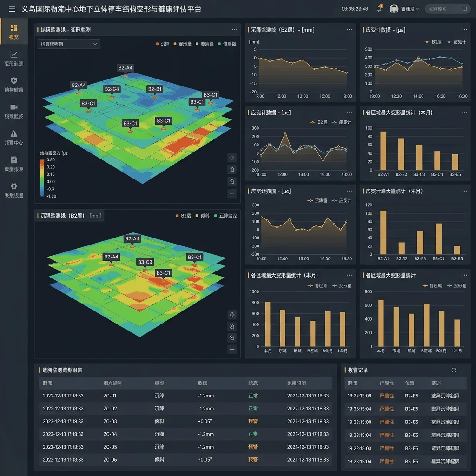Click the global search input field

tap(448, 9)
